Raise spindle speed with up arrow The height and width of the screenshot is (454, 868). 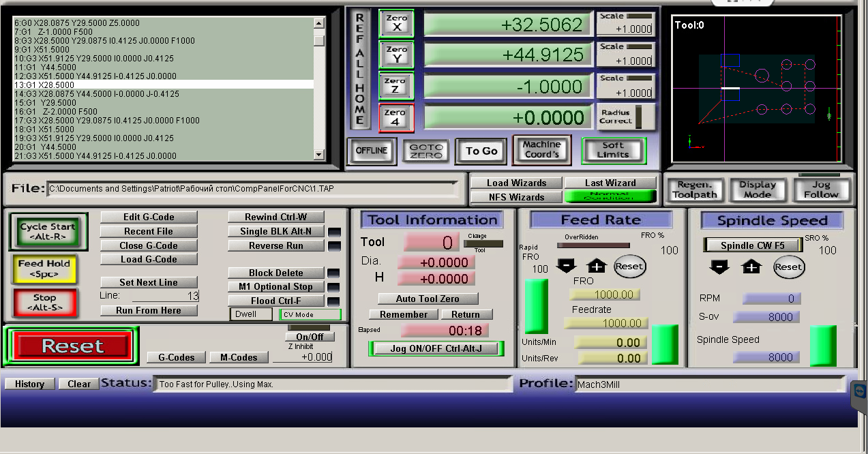click(751, 267)
